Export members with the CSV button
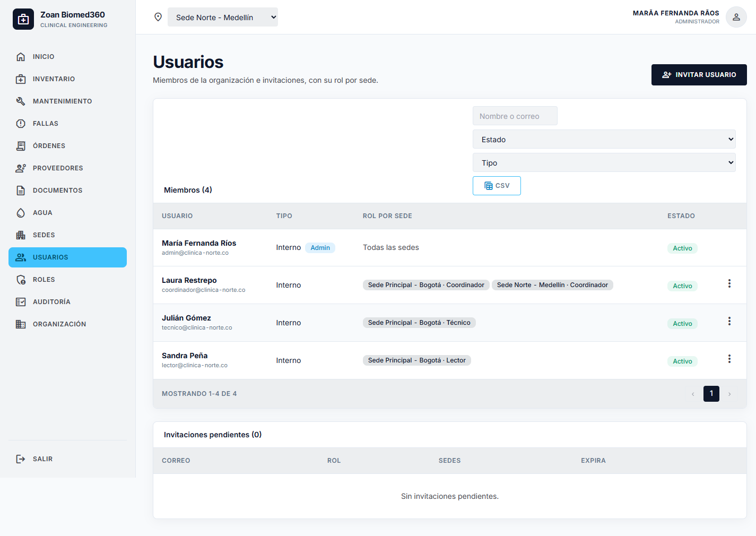Viewport: 756px width, 536px height. point(497,186)
